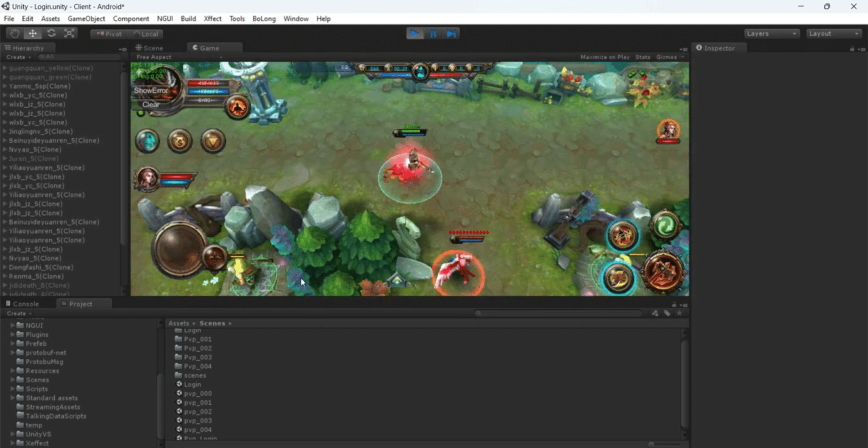Click the Project search field

click(559, 313)
